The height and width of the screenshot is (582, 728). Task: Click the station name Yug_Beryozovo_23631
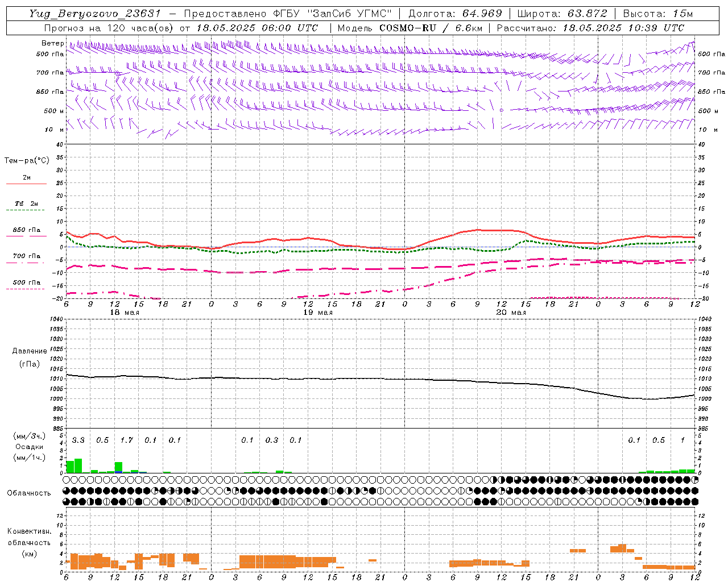click(96, 14)
